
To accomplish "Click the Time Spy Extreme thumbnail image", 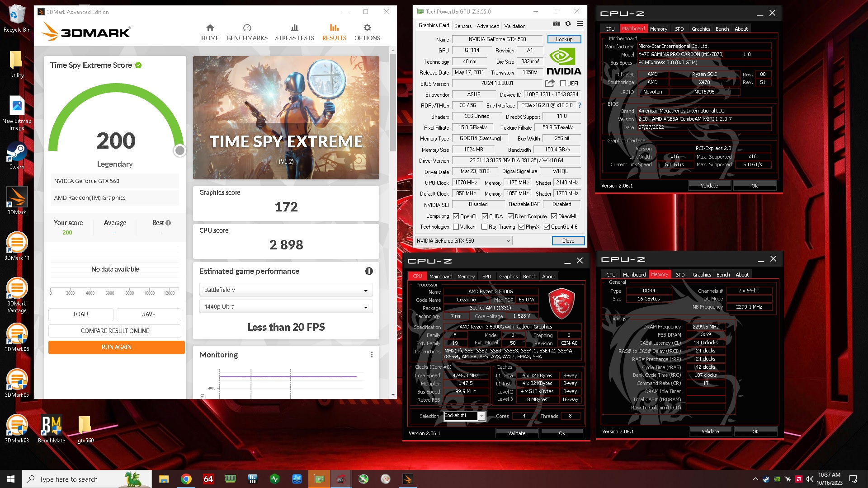I will click(286, 117).
